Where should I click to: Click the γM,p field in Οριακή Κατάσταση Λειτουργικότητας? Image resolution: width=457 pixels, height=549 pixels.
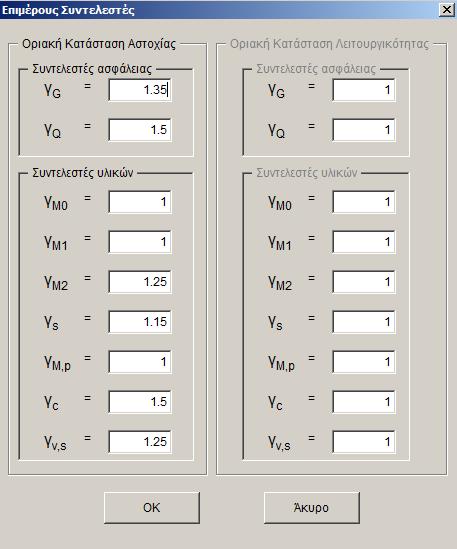click(364, 362)
